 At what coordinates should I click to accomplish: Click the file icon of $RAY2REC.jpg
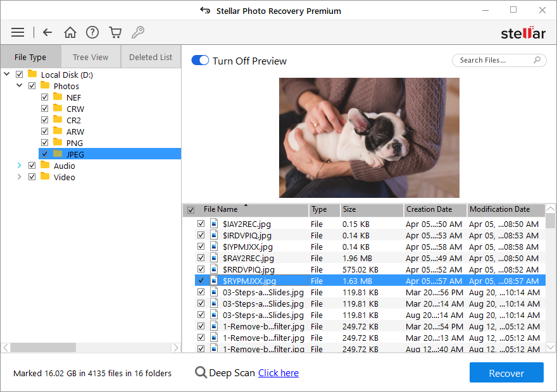point(214,257)
